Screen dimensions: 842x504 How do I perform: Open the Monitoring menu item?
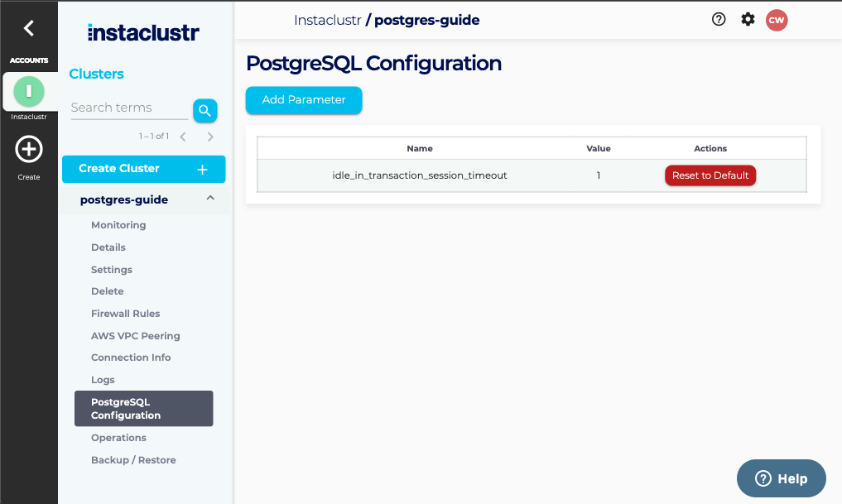coord(118,225)
